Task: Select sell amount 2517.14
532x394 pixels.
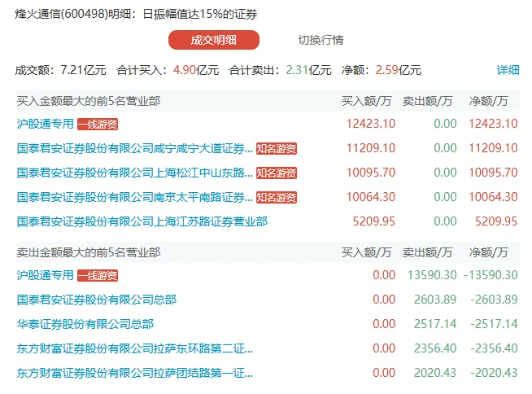Action: [x=435, y=324]
